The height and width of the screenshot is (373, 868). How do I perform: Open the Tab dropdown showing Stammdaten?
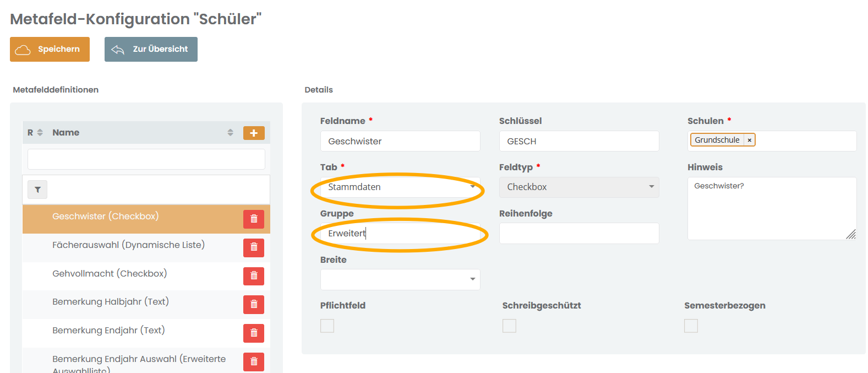coord(400,187)
